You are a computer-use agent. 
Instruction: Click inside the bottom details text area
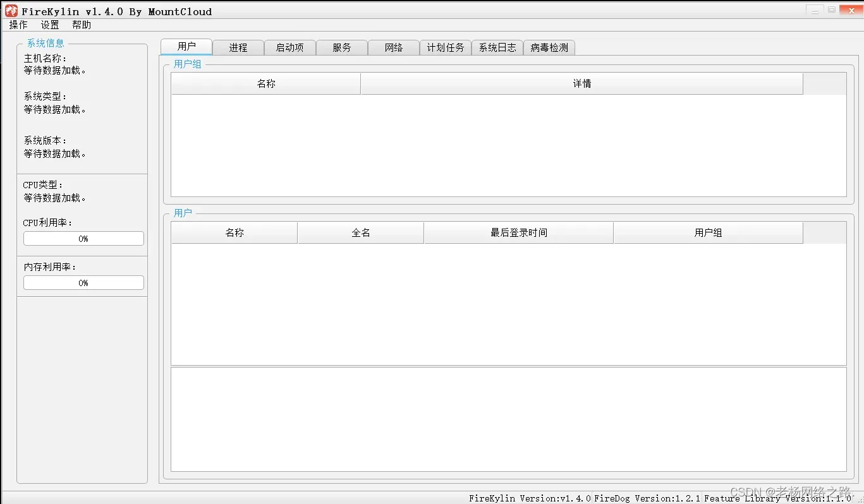point(509,419)
